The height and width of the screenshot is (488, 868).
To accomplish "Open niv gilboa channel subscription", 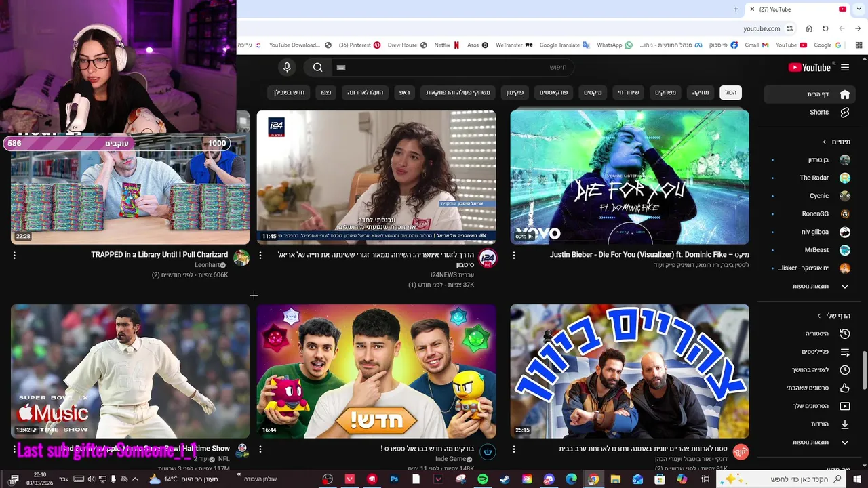I will (x=810, y=232).
